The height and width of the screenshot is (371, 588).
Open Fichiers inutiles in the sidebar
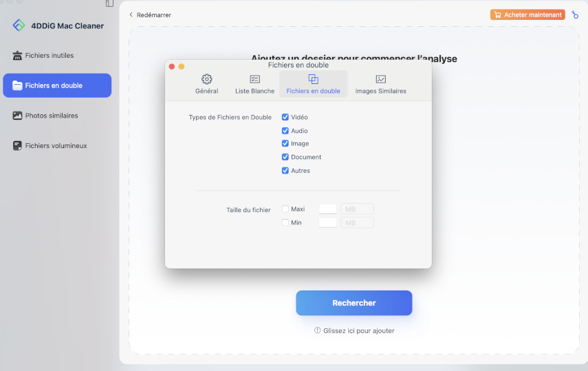pos(57,56)
